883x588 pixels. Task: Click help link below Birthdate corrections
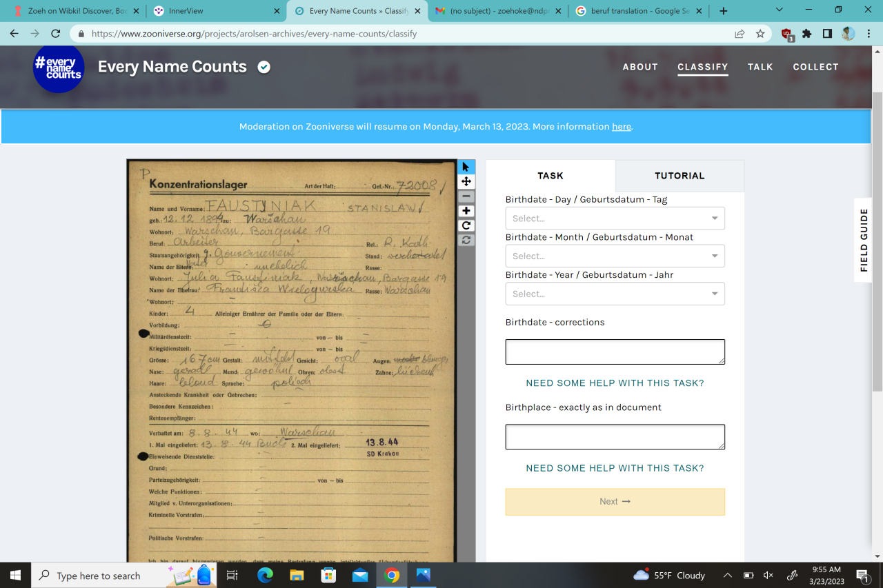click(x=615, y=383)
